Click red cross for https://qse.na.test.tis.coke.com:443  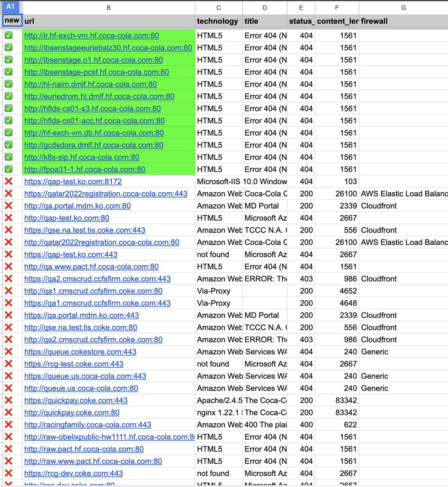[x=8, y=230]
